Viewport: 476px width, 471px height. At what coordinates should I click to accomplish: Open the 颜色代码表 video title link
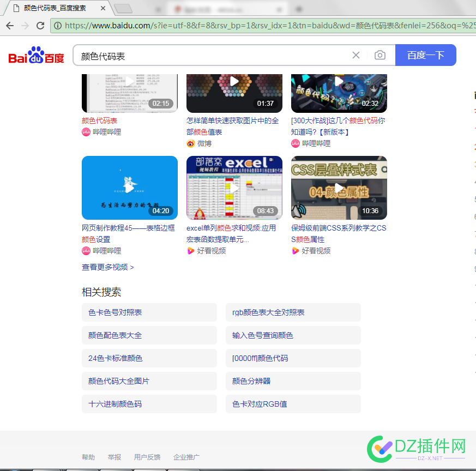tap(99, 121)
